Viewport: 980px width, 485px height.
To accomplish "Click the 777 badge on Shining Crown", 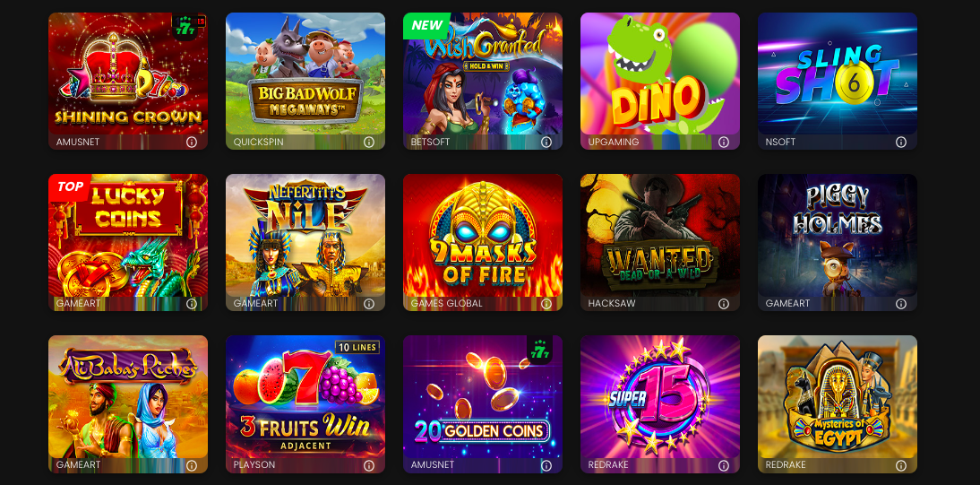I will pos(185,28).
